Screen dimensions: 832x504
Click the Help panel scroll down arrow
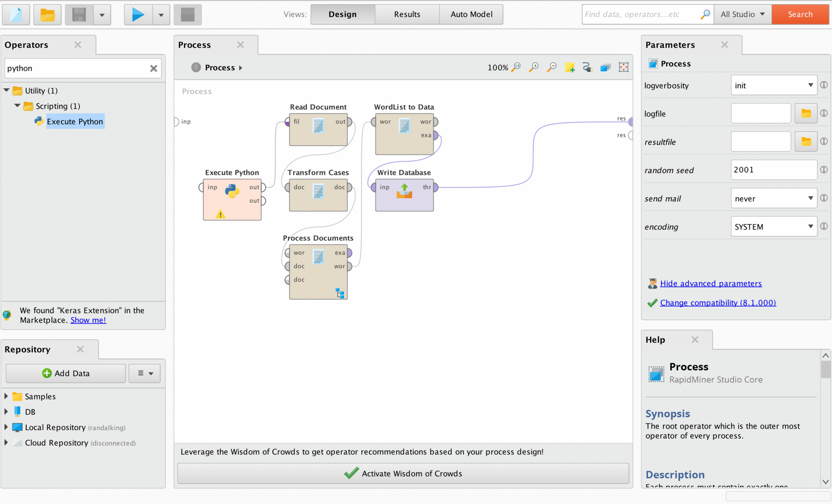click(x=826, y=482)
